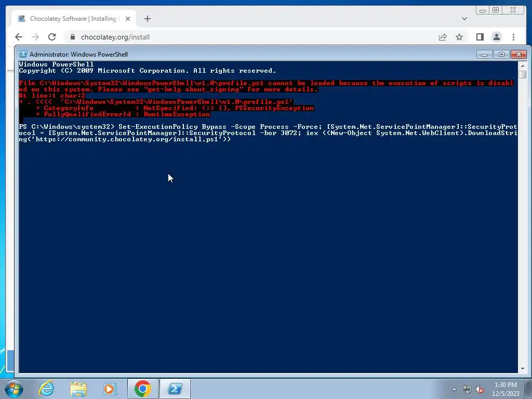Reload the chocolatey.org page
This screenshot has height=399, width=532.
click(x=52, y=37)
